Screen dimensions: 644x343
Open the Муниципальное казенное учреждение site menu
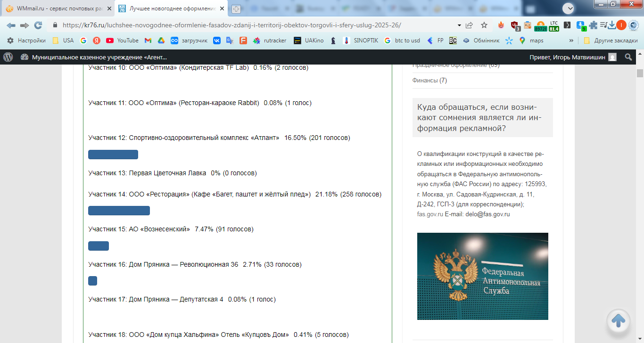tap(94, 57)
